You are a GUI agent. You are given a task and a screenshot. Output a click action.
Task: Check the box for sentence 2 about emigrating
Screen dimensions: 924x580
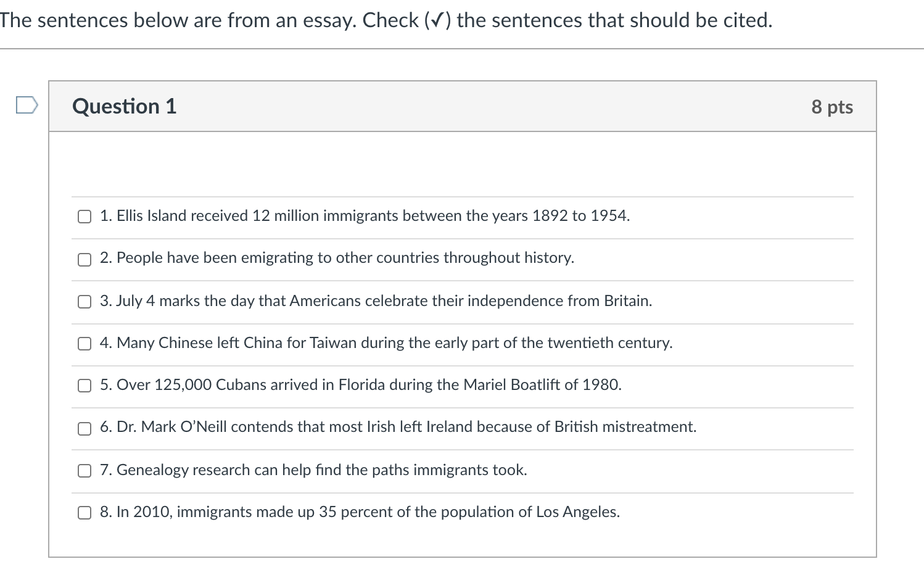click(84, 259)
